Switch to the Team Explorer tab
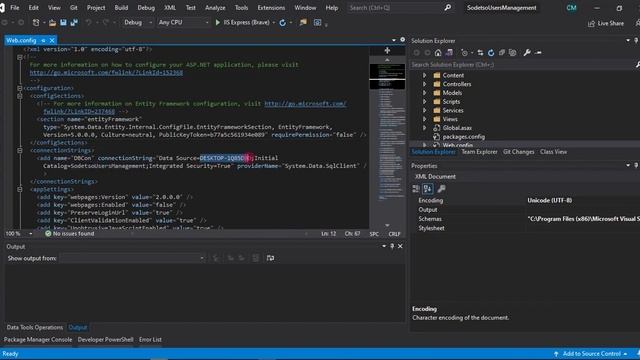 (479, 152)
